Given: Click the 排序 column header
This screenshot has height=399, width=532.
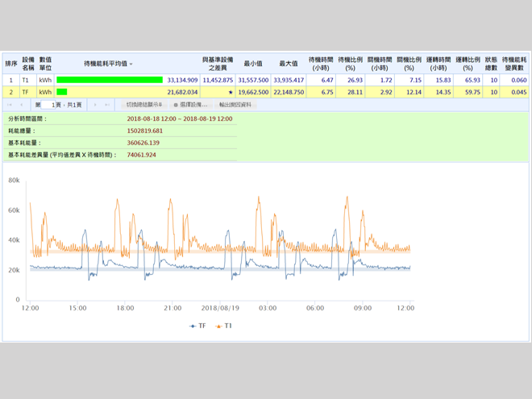Looking at the screenshot, I should (10, 64).
